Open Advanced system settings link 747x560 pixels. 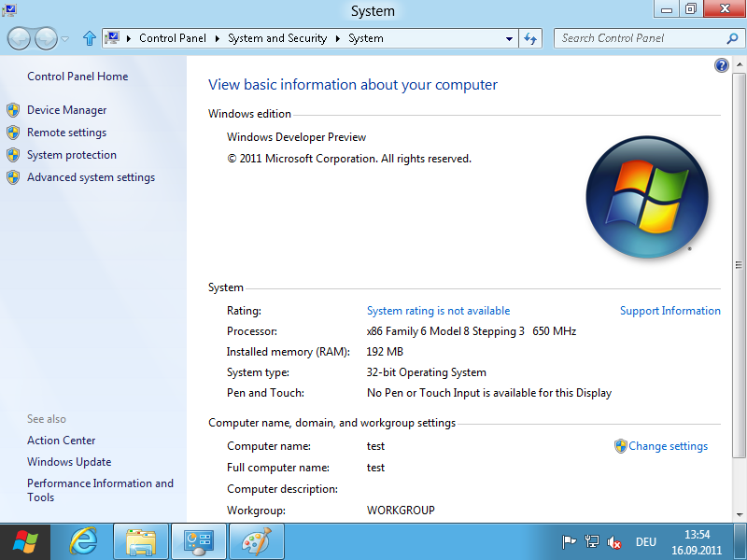[91, 177]
